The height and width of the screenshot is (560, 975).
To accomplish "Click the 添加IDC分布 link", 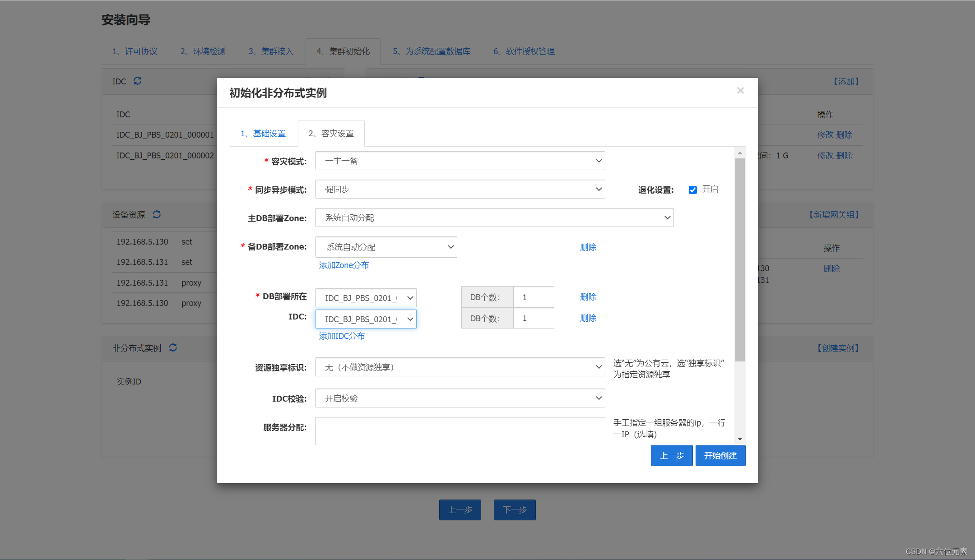I will [x=342, y=336].
